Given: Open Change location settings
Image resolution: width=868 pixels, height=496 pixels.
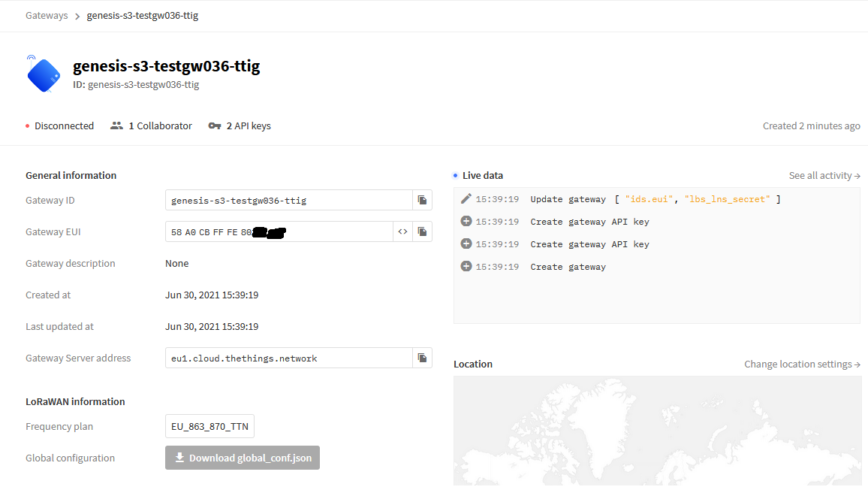Looking at the screenshot, I should [802, 364].
